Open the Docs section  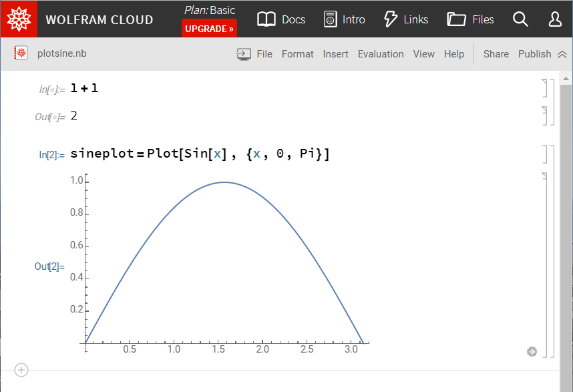[281, 19]
